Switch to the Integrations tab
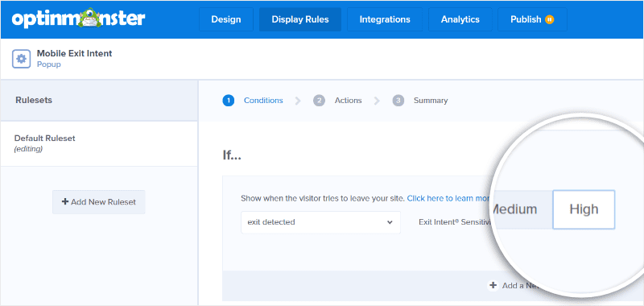The width and height of the screenshot is (644, 306). (385, 19)
